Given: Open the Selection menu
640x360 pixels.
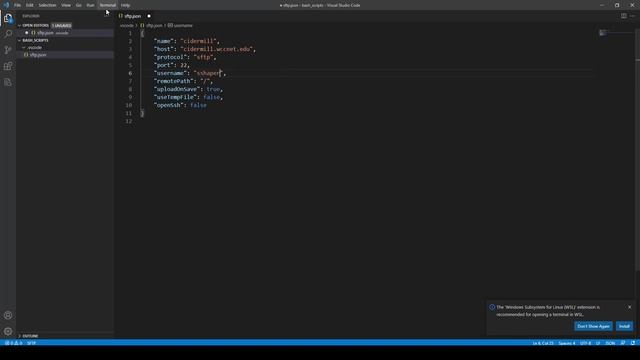Looking at the screenshot, I should point(47,5).
